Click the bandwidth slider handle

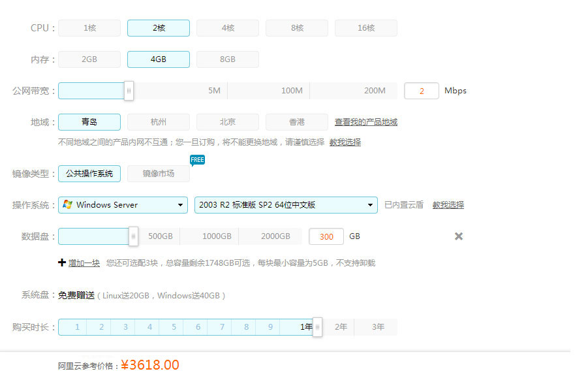(x=129, y=91)
